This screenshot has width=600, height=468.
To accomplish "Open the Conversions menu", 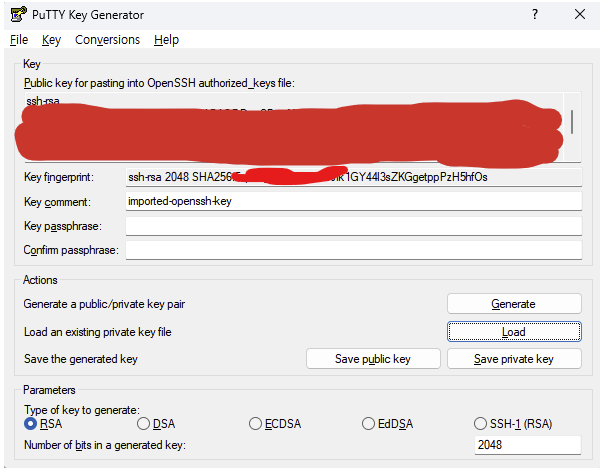I will [107, 40].
